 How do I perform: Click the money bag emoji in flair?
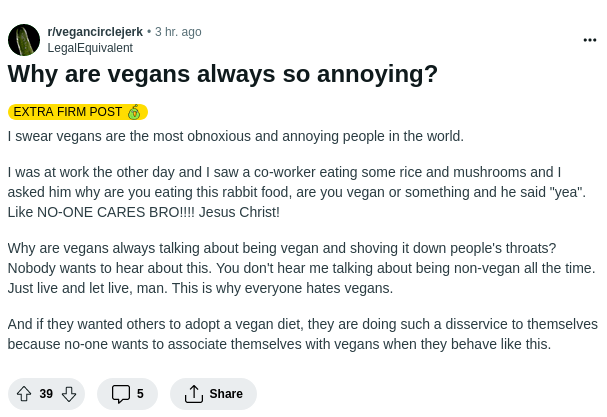134,112
